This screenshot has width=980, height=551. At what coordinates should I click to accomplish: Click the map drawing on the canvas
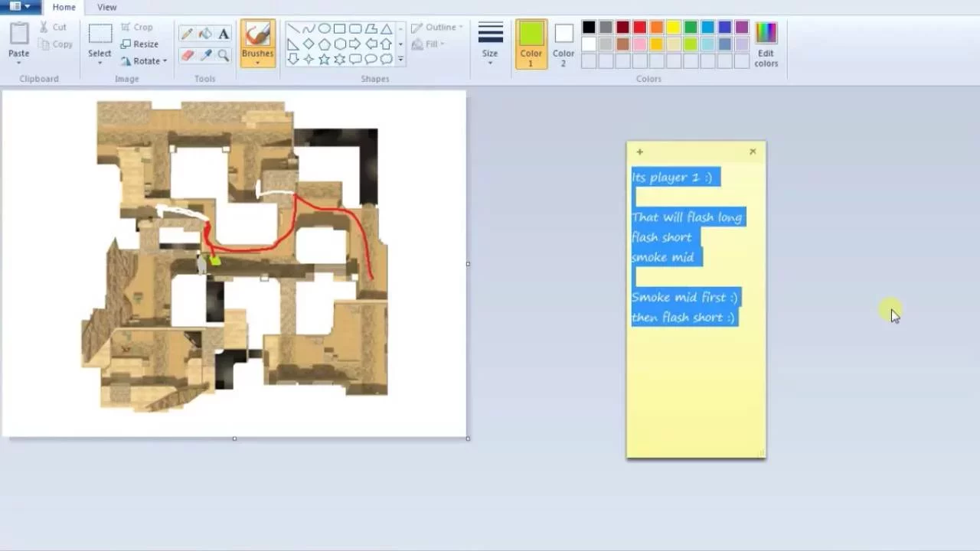click(x=235, y=256)
